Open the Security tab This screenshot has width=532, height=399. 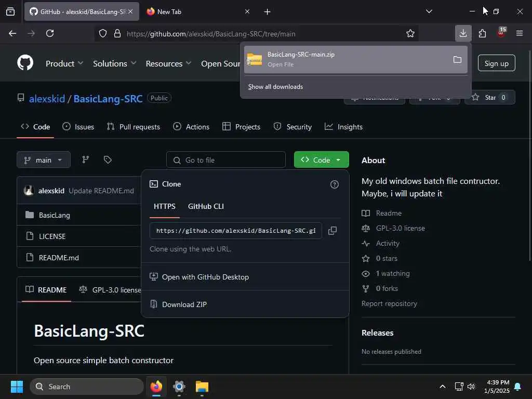coord(292,127)
